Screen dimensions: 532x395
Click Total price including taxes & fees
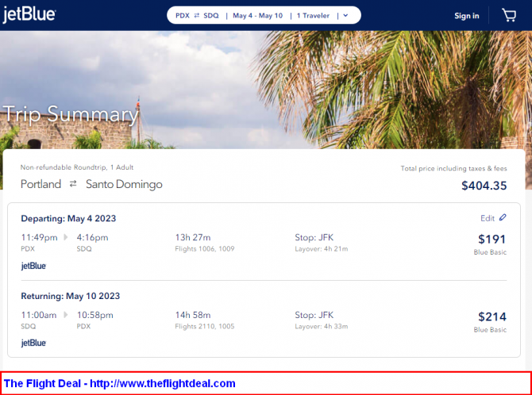point(453,168)
